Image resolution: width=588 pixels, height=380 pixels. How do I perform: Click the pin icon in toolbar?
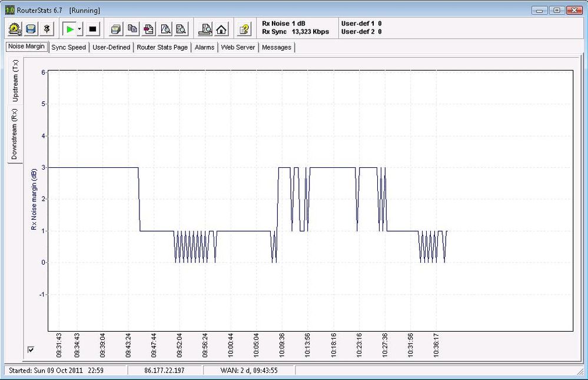pyautogui.click(x=47, y=28)
